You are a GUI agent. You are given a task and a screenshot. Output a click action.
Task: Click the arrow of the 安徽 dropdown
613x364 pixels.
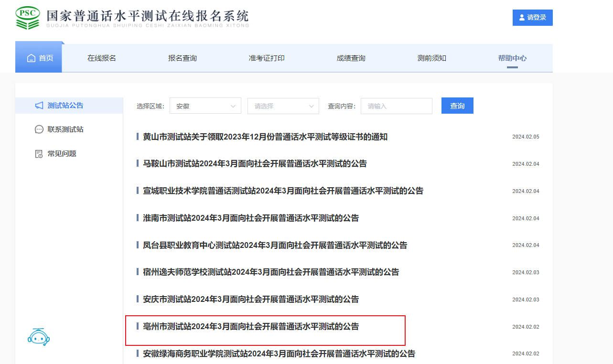(x=233, y=106)
